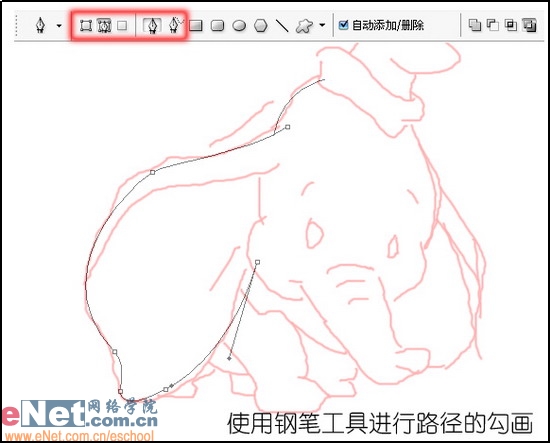The image size is (550, 443).
Task: Click the topmost anchor point on the ear path
Action: coord(287,127)
